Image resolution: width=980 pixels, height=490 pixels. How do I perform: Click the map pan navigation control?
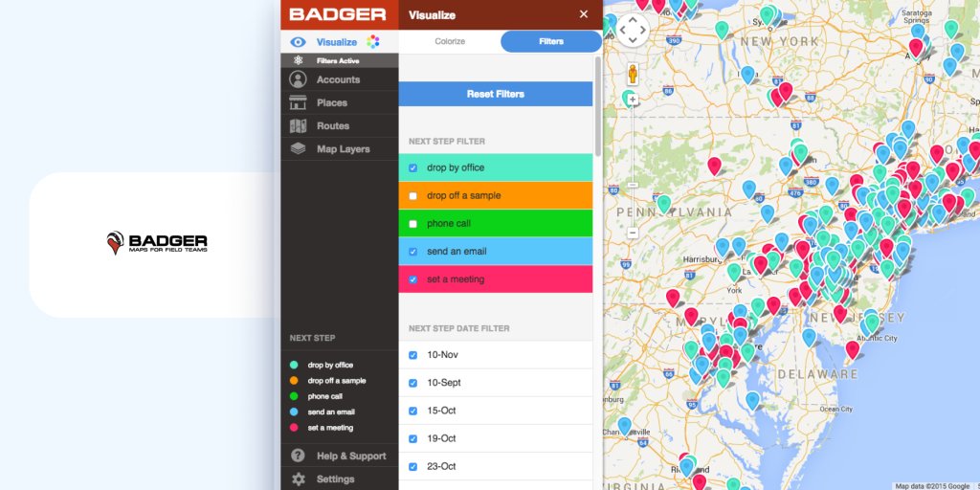tap(632, 30)
